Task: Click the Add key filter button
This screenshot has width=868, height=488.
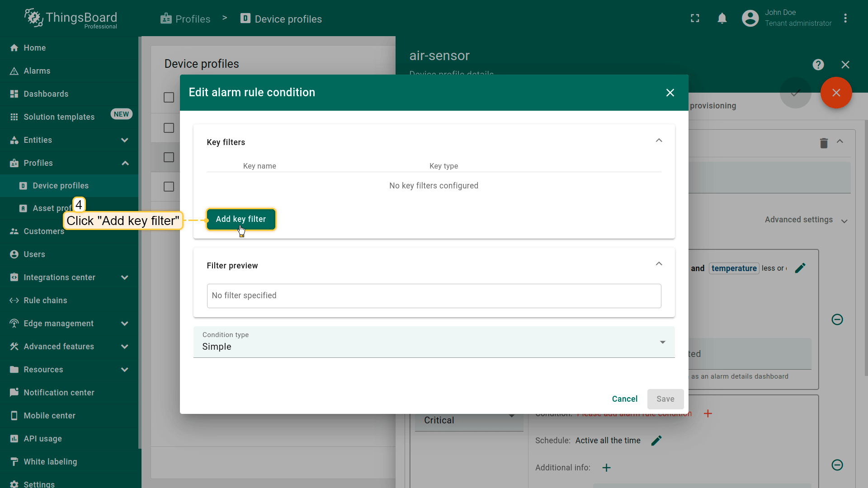Action: pyautogui.click(x=241, y=219)
